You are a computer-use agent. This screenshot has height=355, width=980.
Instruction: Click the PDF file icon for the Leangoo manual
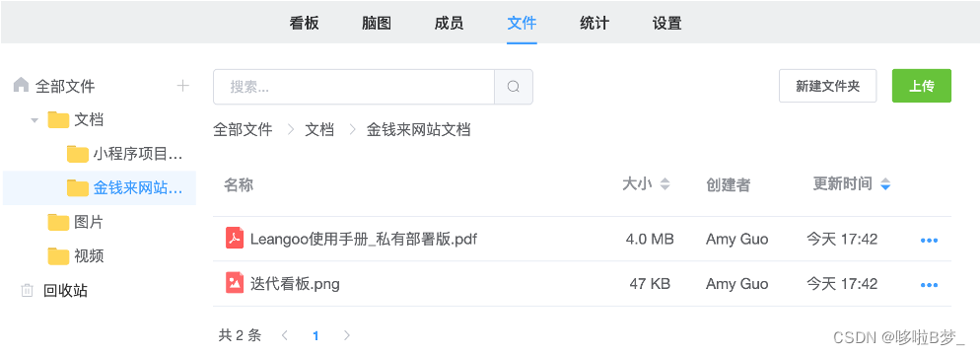point(235,238)
